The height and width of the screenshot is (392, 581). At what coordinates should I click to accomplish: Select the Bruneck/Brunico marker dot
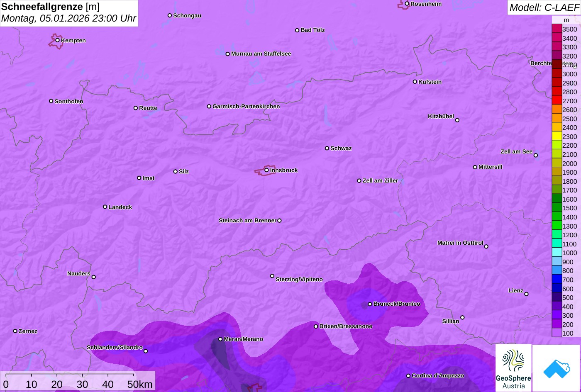point(370,304)
